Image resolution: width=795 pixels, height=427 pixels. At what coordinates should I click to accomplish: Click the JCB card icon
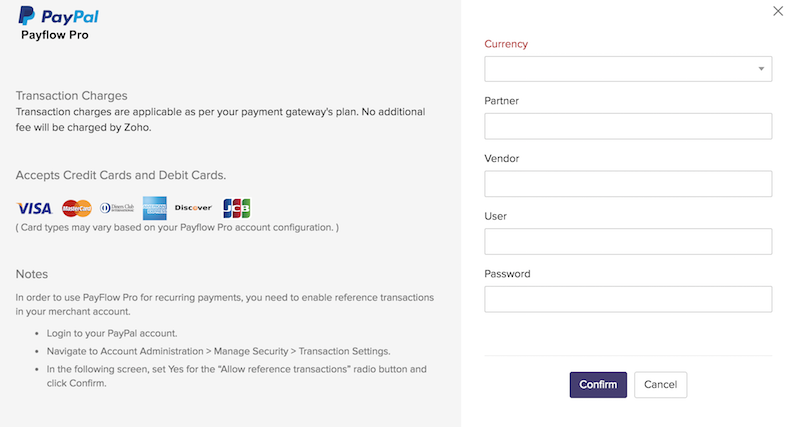coord(237,208)
